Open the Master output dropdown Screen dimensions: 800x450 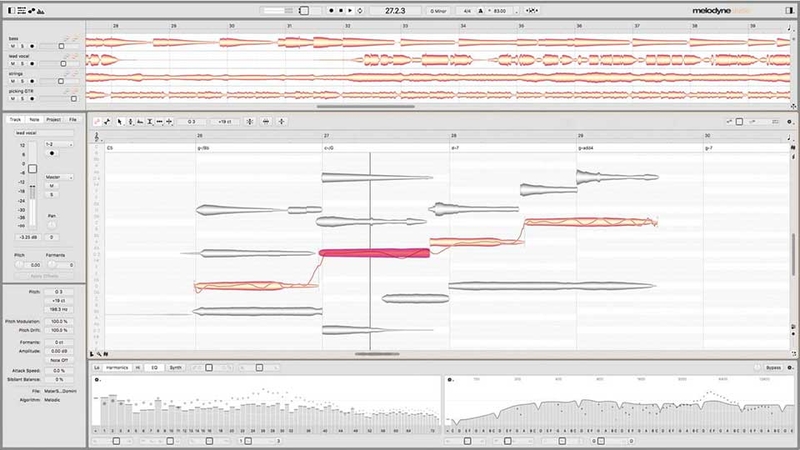tap(59, 177)
